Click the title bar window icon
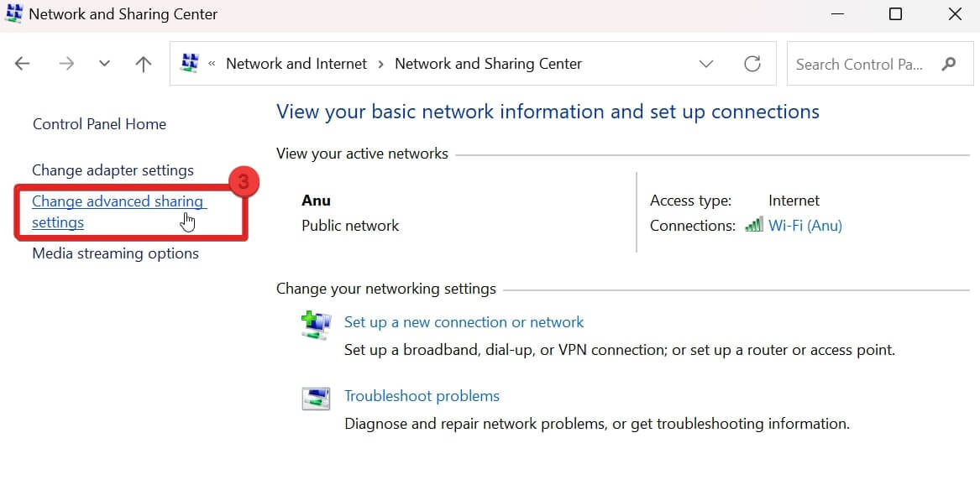This screenshot has width=980, height=485. click(x=14, y=14)
